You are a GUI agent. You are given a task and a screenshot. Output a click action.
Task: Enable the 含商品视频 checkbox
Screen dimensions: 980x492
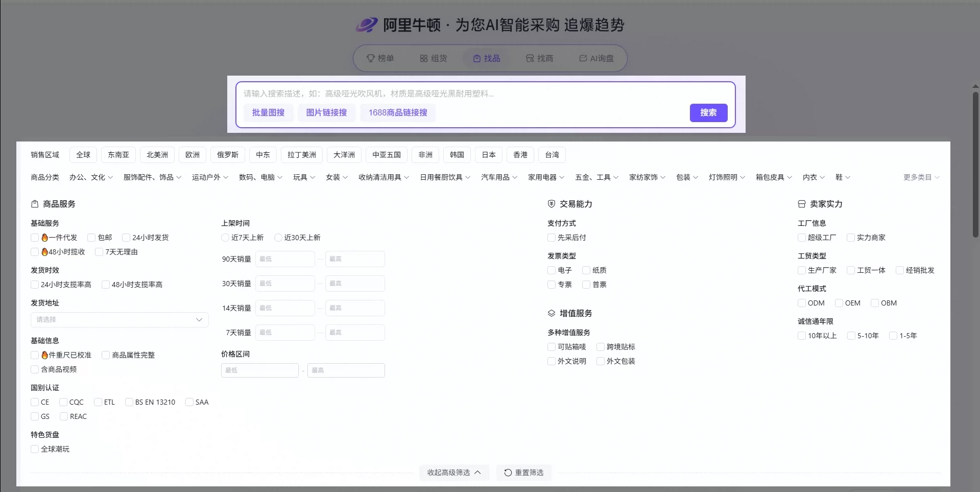tap(35, 369)
